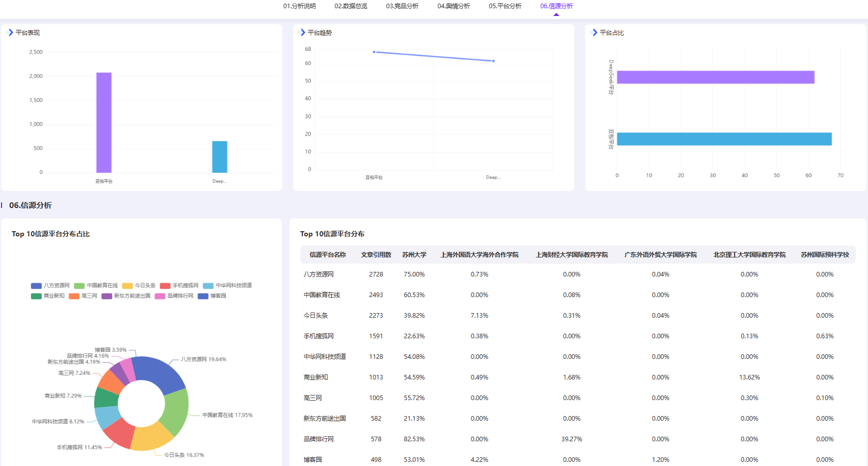The image size is (868, 466).
Task: Select the purple 豆包平台 bar in 平台表现
Action: click(x=104, y=123)
